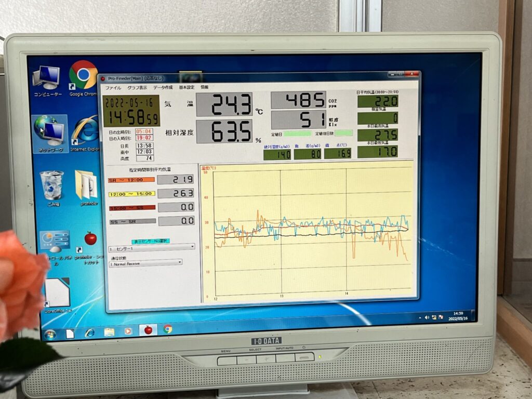Open Google Chrome desktop shortcut
The height and width of the screenshot is (399, 532).
coord(84,78)
